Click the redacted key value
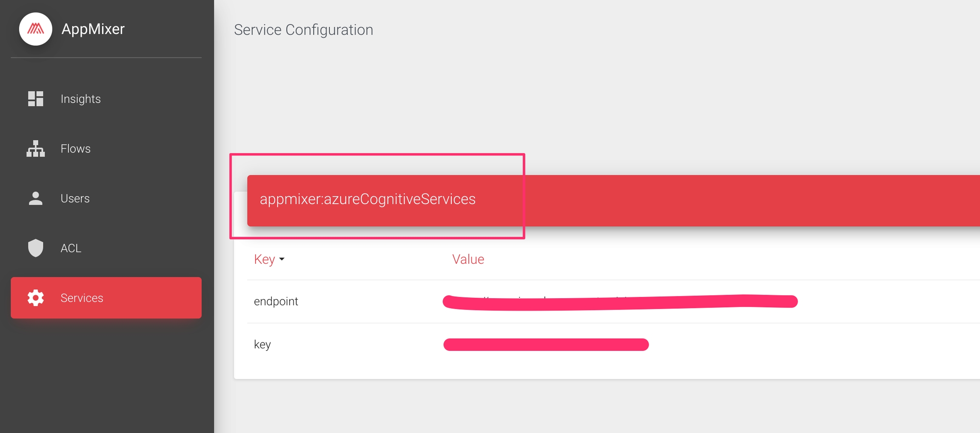 click(546, 345)
